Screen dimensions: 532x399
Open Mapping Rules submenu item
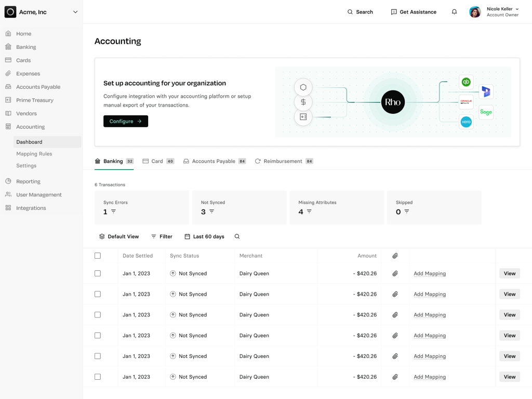point(34,154)
